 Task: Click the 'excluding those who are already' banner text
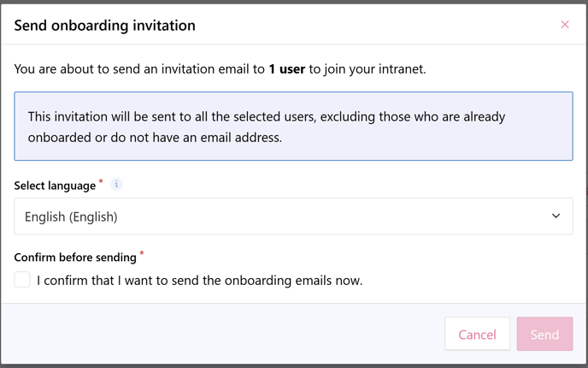413,116
